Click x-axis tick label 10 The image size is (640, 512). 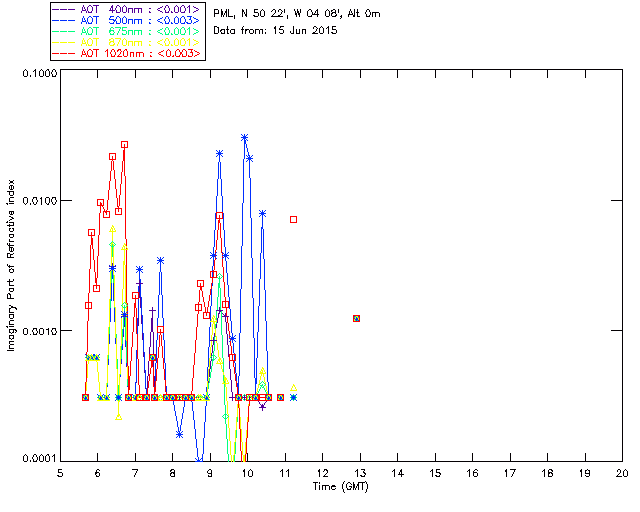click(x=247, y=473)
